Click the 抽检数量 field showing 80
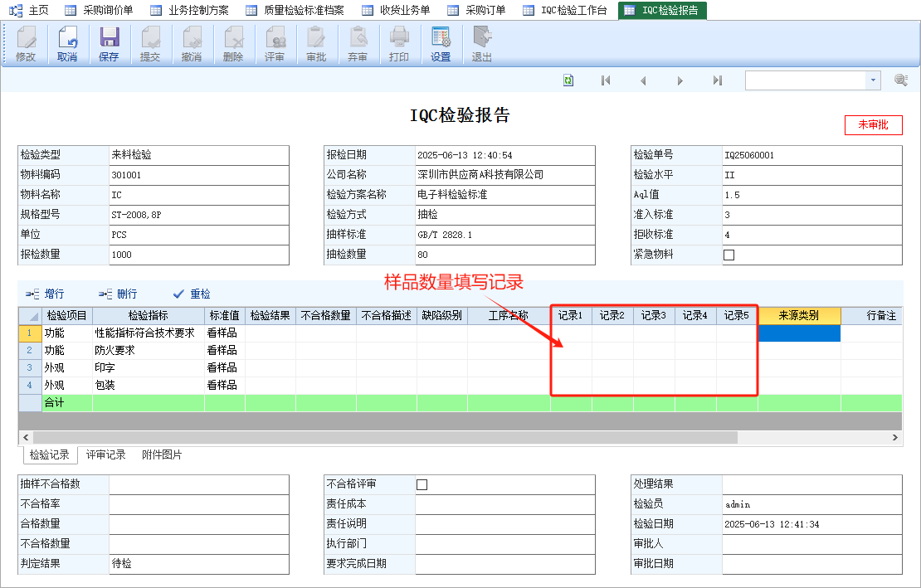 pos(505,255)
